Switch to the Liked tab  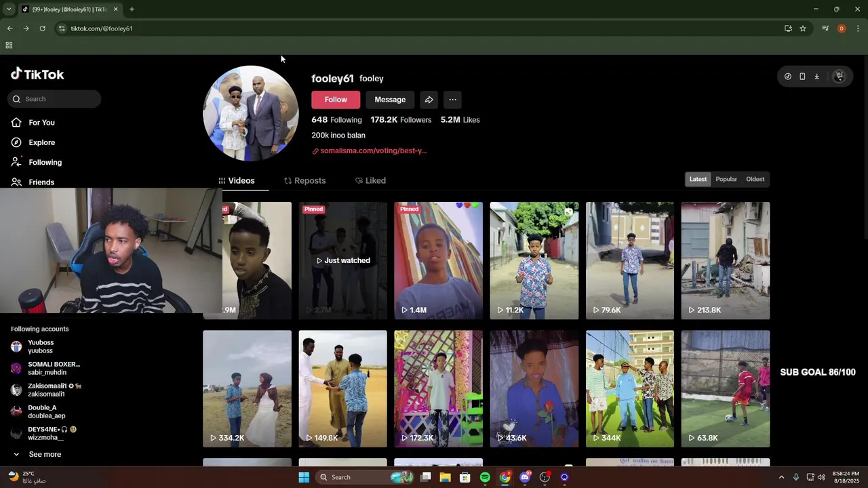(x=370, y=180)
